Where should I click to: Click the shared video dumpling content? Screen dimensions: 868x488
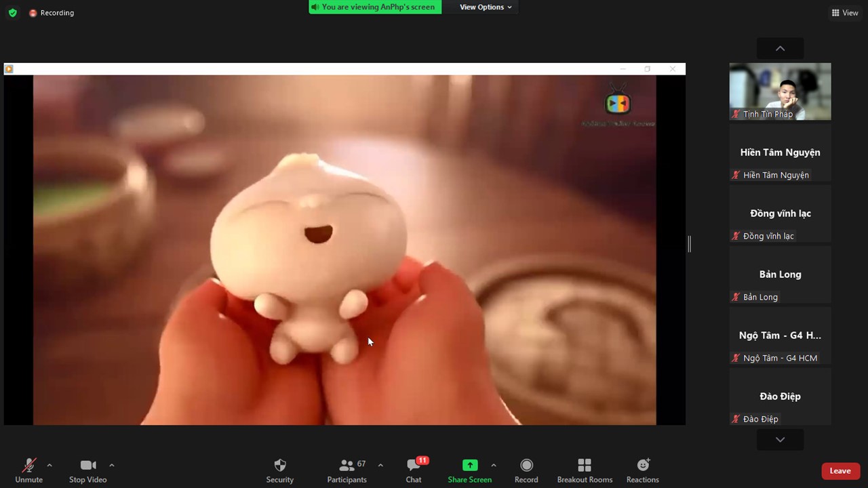(x=309, y=258)
